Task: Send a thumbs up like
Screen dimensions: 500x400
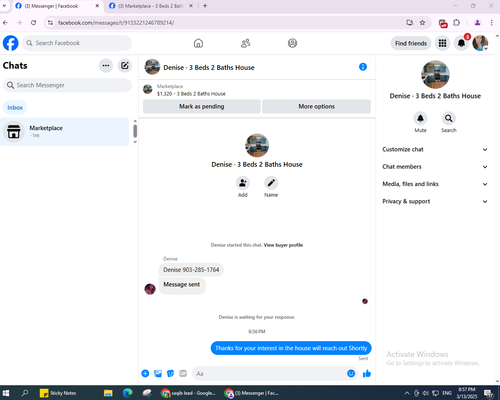Action: [x=367, y=374]
